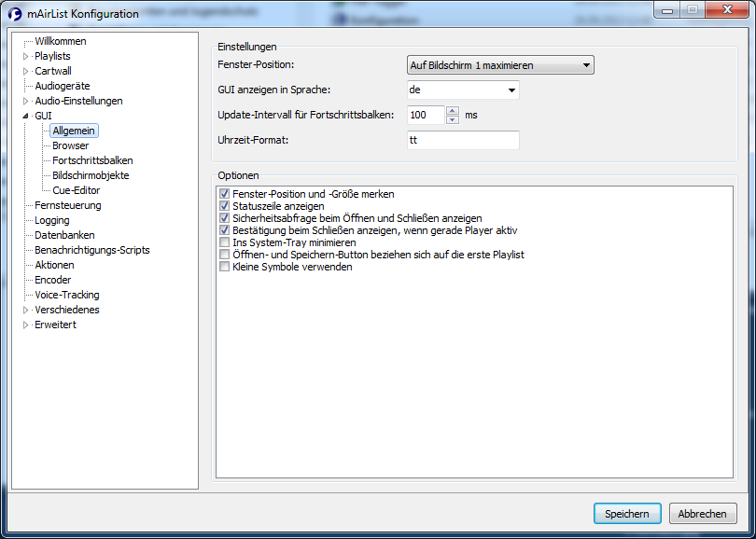
Task: Open the Fenster-Position dropdown
Action: [500, 65]
